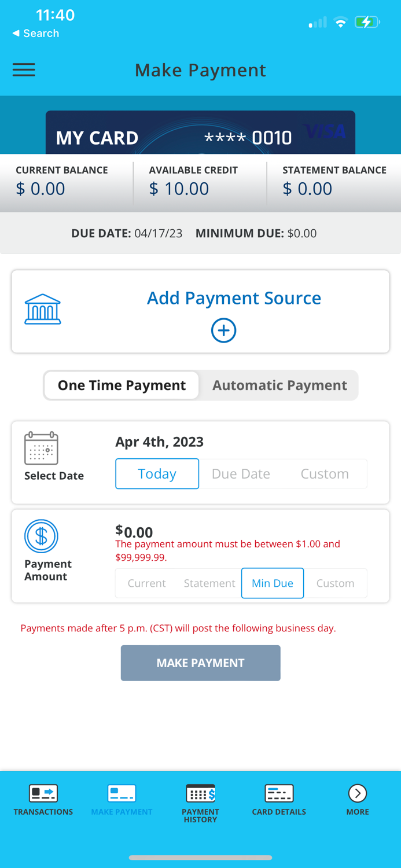Tap the plus icon to add payment source
401x868 pixels.
tap(223, 330)
